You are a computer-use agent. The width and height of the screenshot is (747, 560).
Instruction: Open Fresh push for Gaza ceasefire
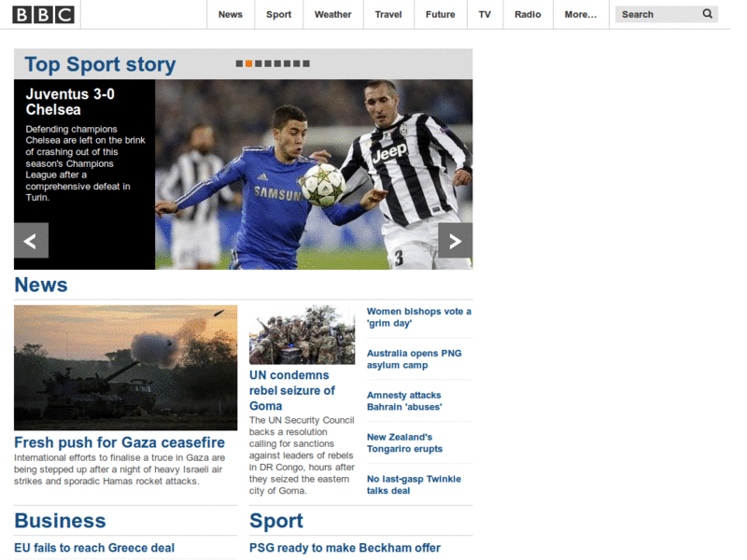point(120,442)
